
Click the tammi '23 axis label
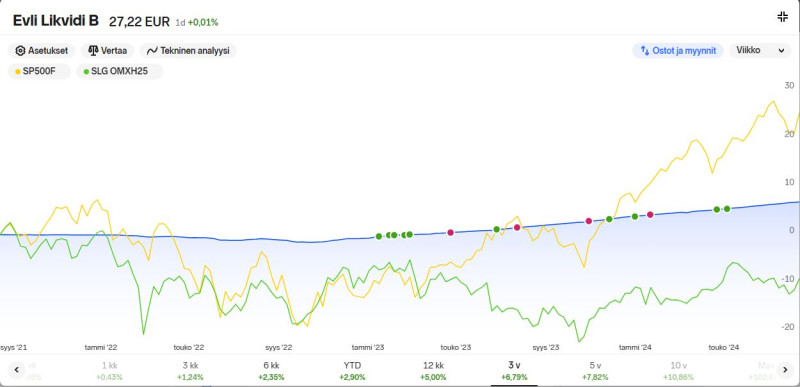pyautogui.click(x=368, y=348)
